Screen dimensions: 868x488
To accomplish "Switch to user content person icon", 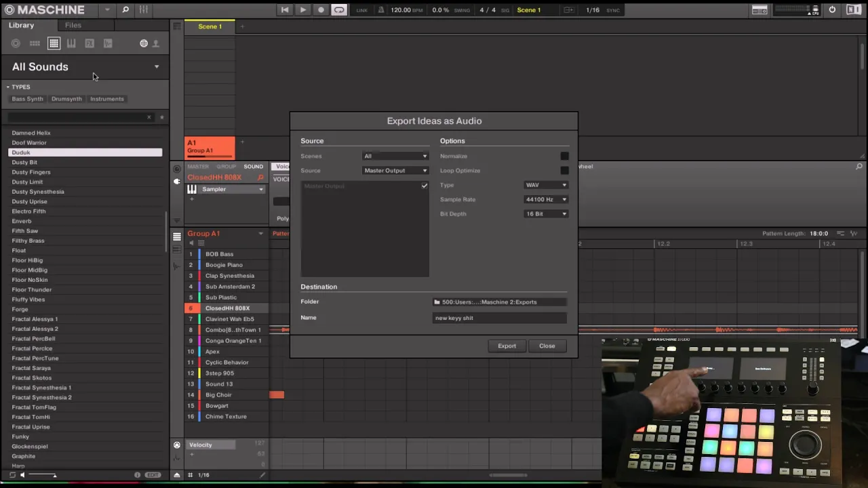I will (155, 43).
